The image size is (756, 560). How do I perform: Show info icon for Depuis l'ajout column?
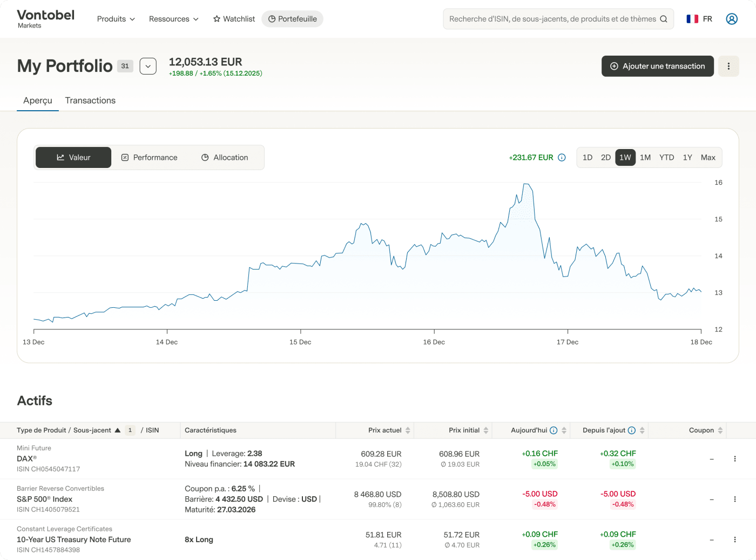632,430
